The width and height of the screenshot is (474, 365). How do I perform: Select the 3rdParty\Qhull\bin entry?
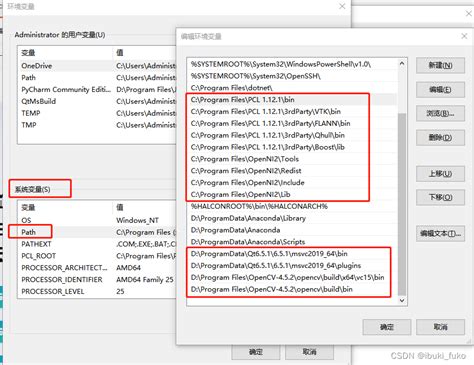pyautogui.click(x=292, y=135)
